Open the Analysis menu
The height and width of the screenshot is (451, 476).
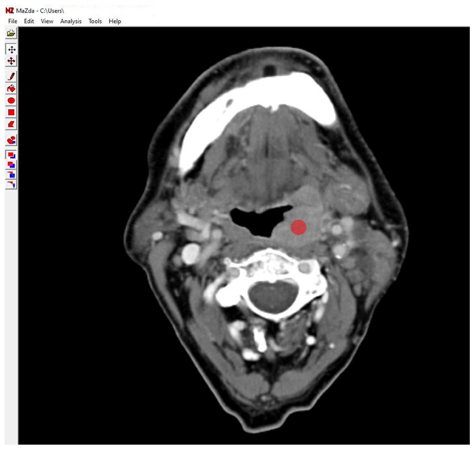tap(71, 21)
